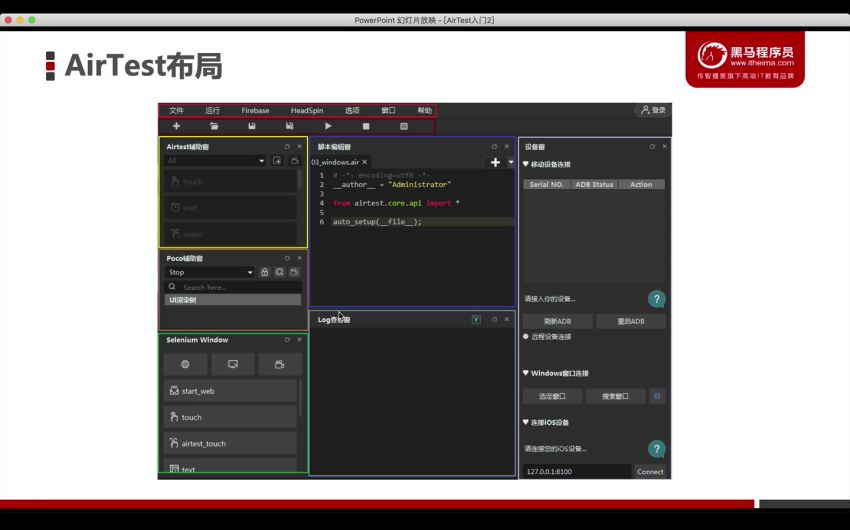Select the UI tree row in Poco panel

(x=233, y=300)
